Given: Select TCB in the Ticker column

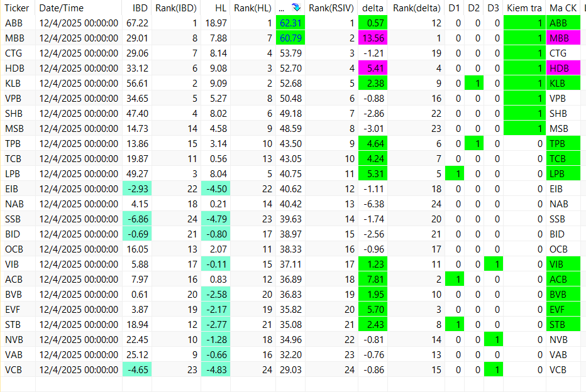Looking at the screenshot, I should 13,159.
